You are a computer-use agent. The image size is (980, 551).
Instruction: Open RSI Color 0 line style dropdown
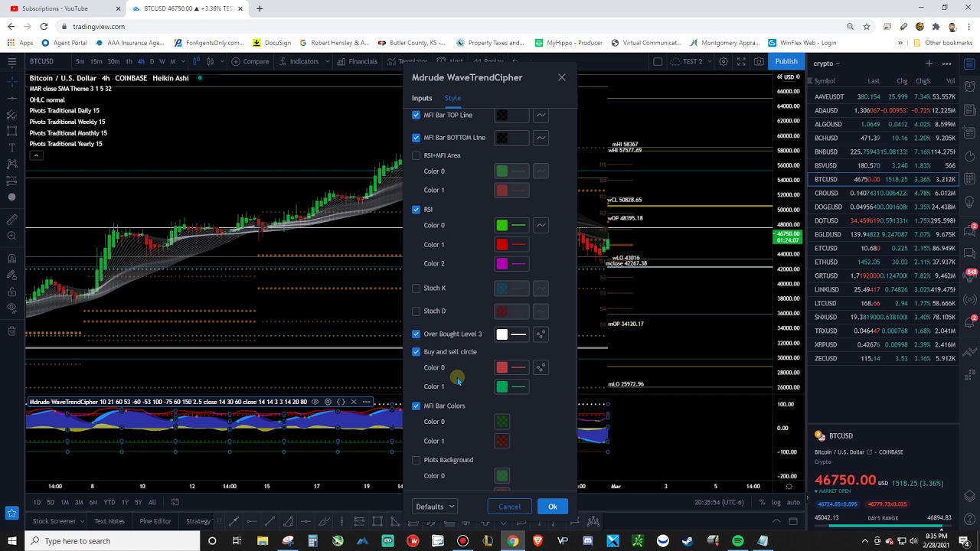click(541, 225)
